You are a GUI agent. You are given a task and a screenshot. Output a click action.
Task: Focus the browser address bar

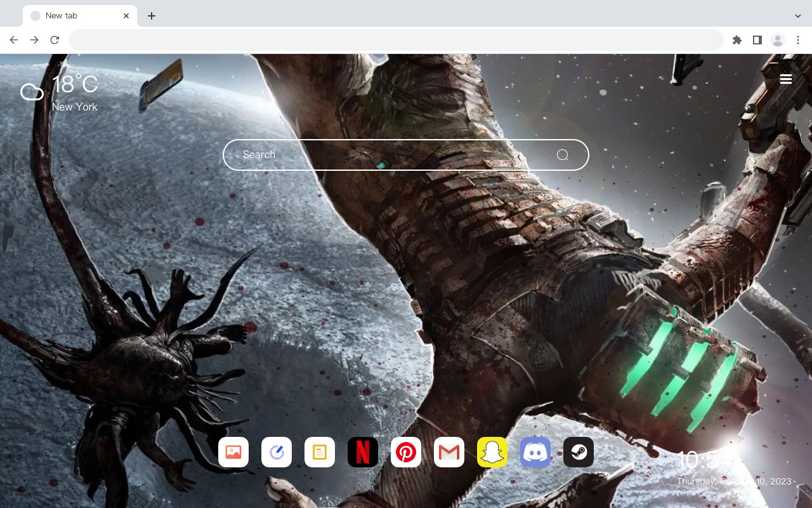point(396,40)
